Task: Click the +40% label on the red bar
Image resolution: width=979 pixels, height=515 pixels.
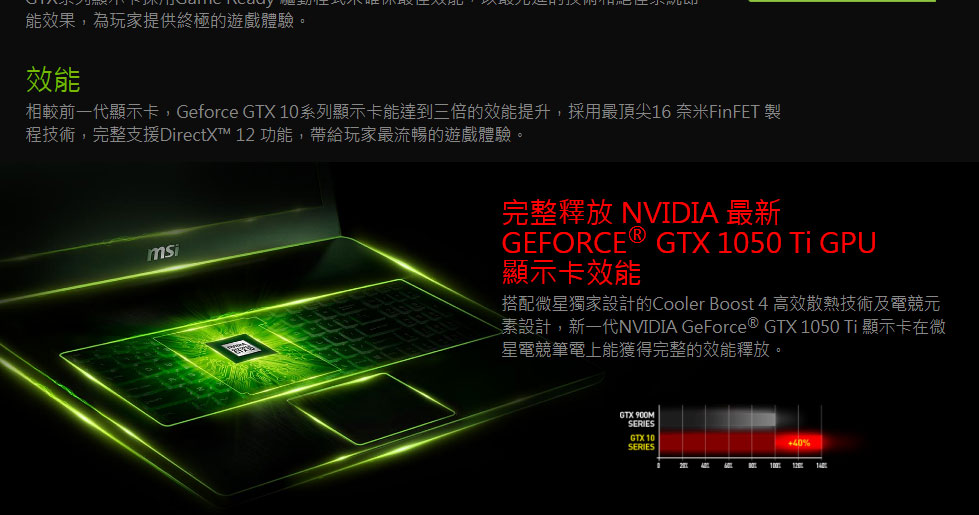Action: pos(799,443)
